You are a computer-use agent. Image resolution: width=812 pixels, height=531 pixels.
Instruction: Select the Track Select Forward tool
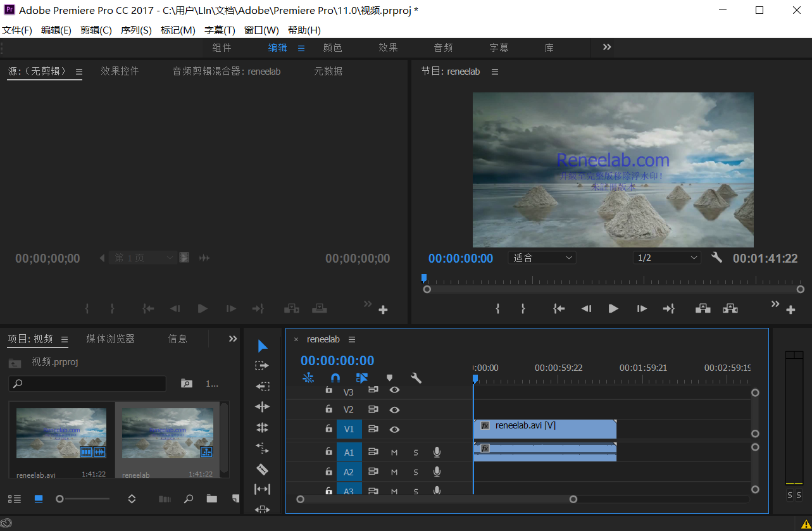(262, 366)
